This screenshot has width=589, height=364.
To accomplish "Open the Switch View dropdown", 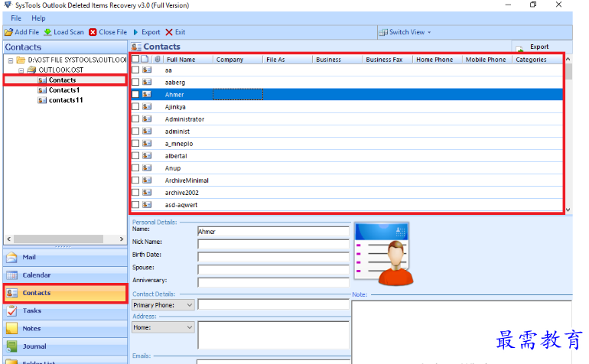I will point(405,32).
